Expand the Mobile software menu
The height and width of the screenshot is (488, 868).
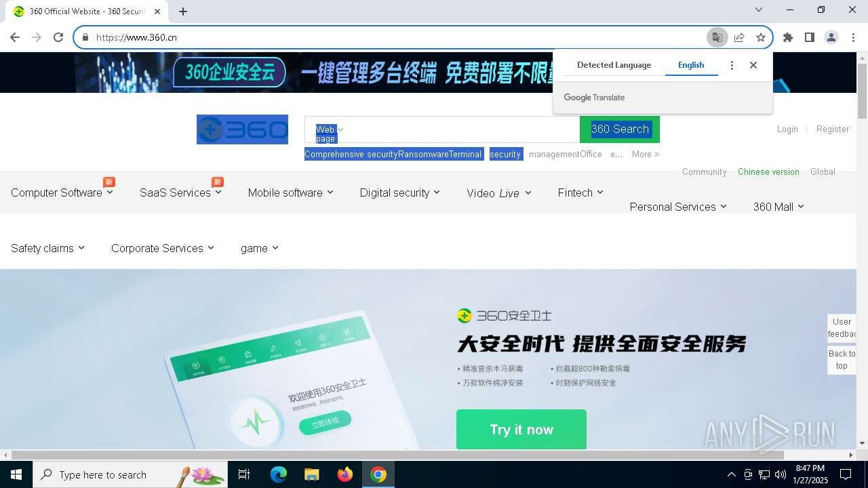click(x=291, y=192)
